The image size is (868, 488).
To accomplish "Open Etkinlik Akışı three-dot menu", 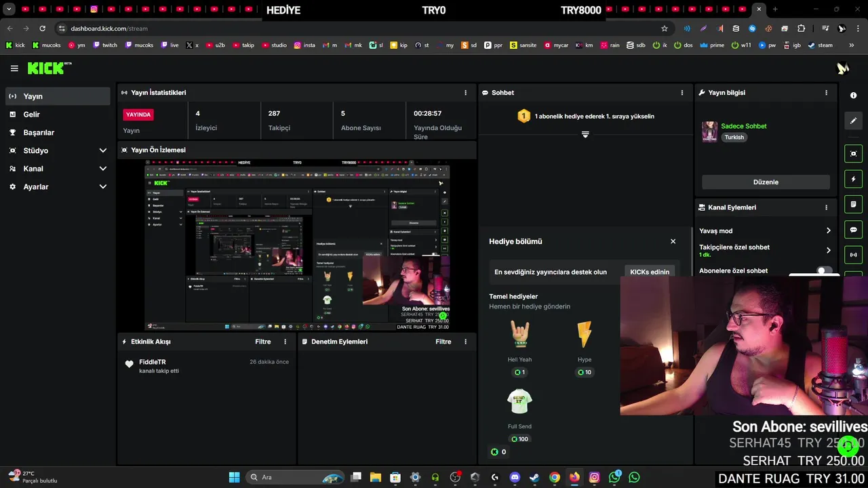I will [285, 342].
